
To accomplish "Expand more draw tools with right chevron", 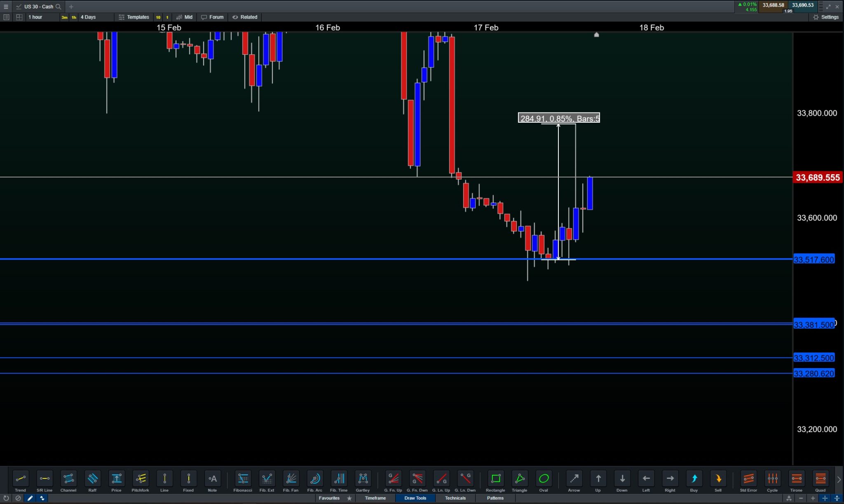I will tap(839, 480).
